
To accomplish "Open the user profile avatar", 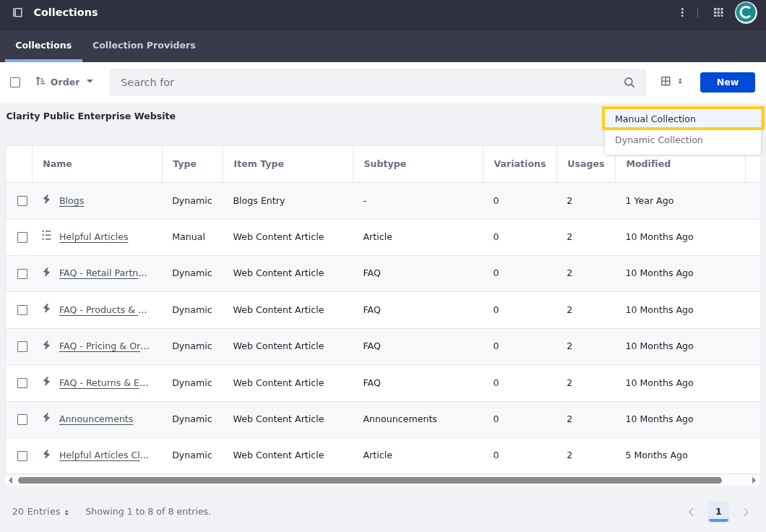I will (x=745, y=12).
